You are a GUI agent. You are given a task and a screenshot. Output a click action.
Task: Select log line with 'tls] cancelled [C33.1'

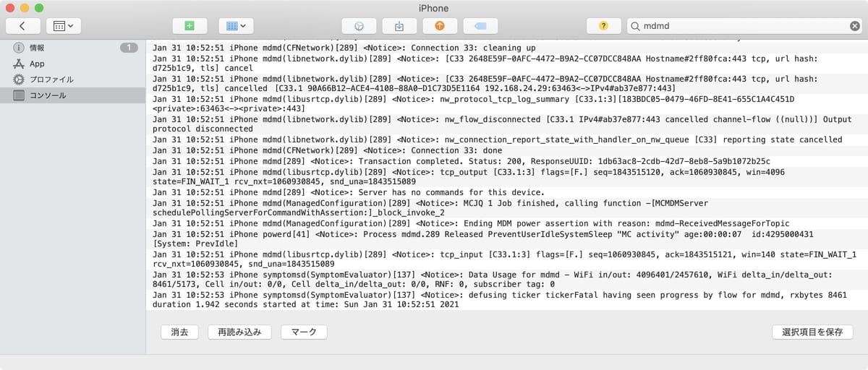pos(506,83)
